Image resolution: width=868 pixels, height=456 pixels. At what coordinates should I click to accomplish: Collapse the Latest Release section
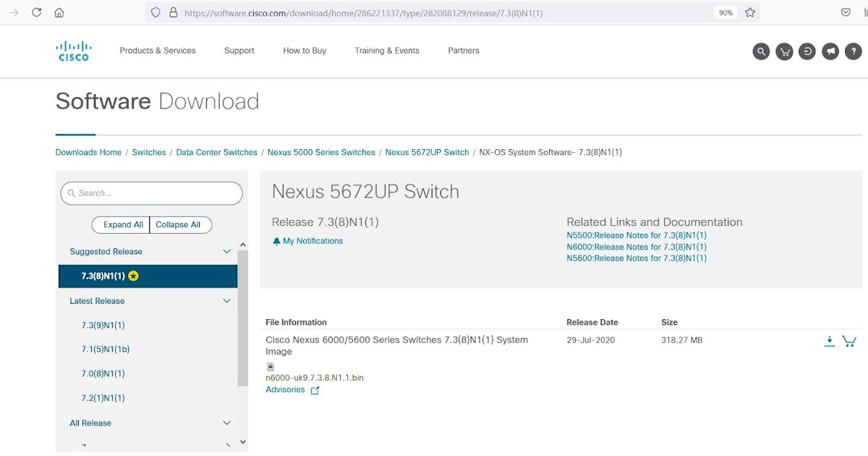pyautogui.click(x=226, y=300)
